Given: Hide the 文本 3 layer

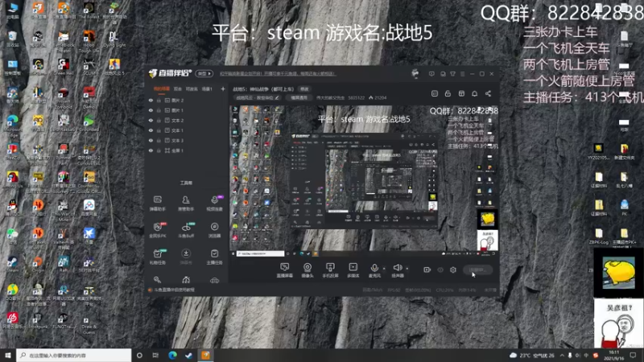Looking at the screenshot, I should click(x=151, y=140).
